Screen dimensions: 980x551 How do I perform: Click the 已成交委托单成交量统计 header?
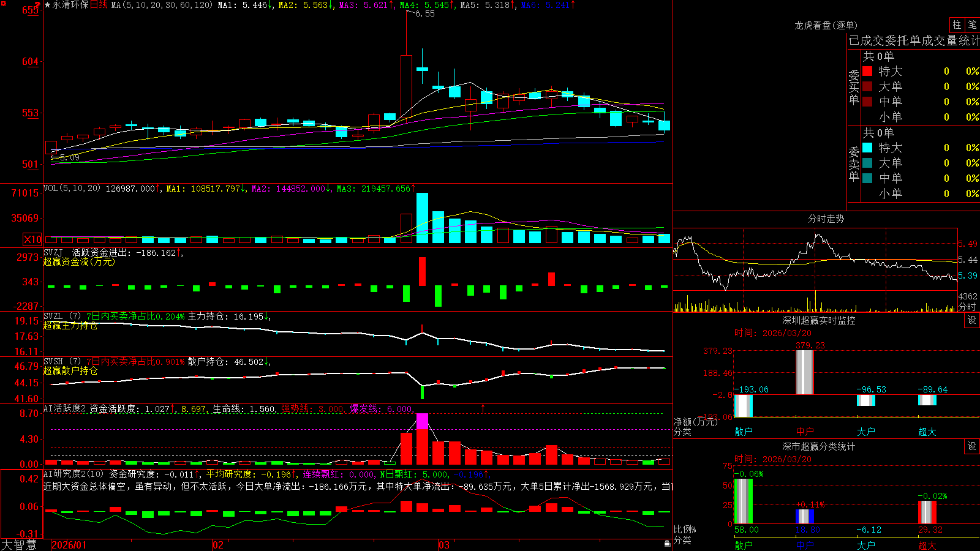914,40
